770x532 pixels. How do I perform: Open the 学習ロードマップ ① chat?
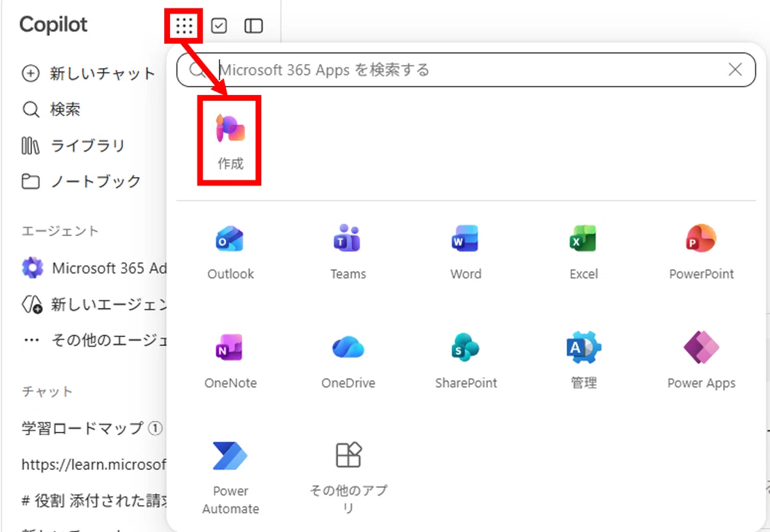point(92,428)
